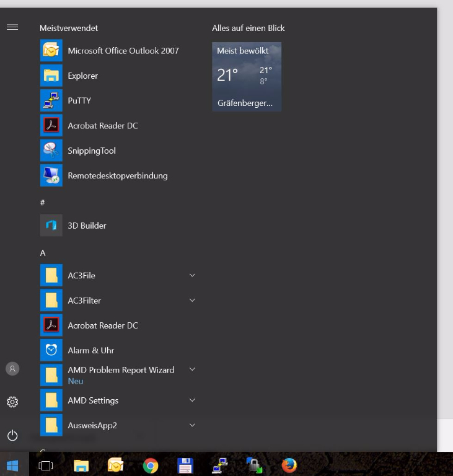Expand the AC3Filter folder chevron
453x476 pixels.
[192, 300]
